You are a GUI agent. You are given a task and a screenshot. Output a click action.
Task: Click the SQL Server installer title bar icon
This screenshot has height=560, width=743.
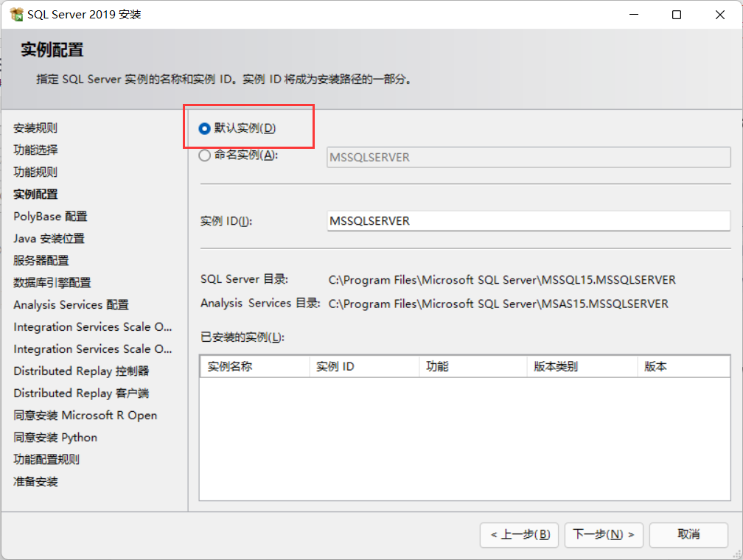click(18, 13)
